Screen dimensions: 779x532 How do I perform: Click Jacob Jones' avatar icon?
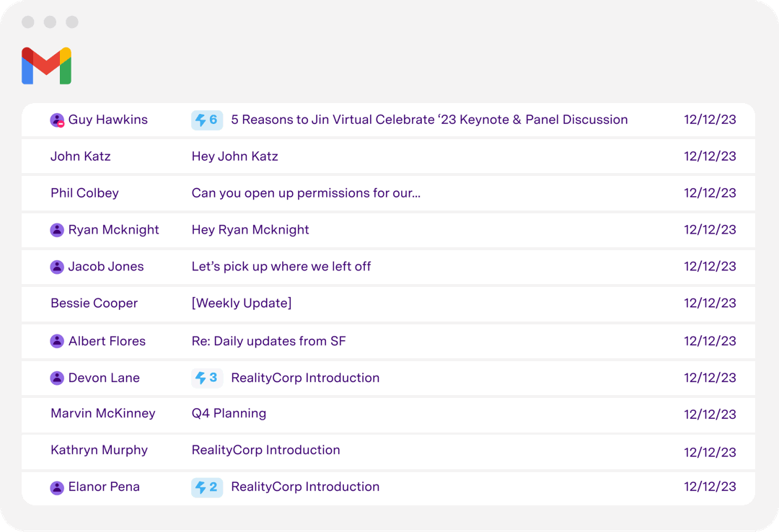57,266
